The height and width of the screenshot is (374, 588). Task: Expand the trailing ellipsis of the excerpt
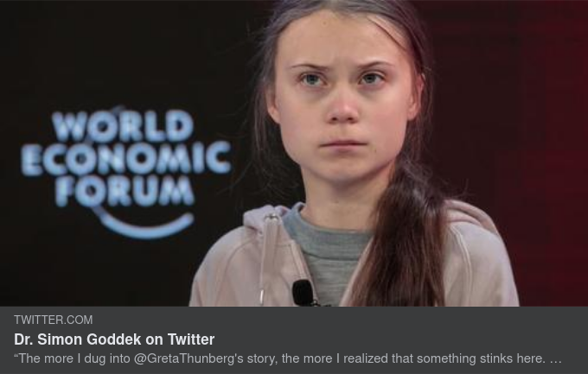[x=555, y=359]
